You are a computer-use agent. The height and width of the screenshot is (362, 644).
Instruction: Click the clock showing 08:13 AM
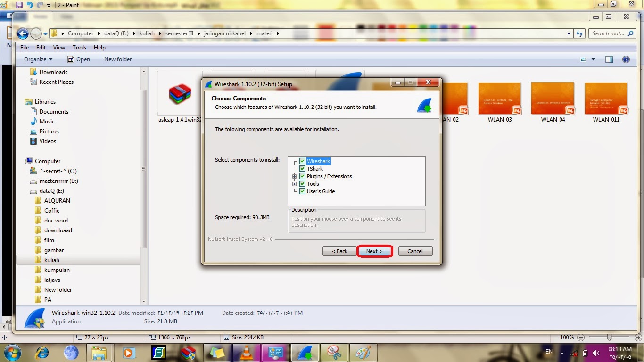point(620,349)
